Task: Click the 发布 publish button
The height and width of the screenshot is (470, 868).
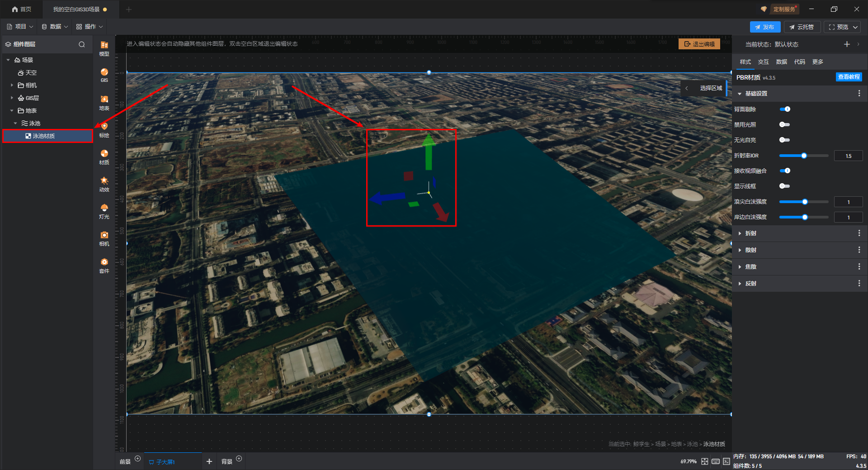Action: pos(765,27)
